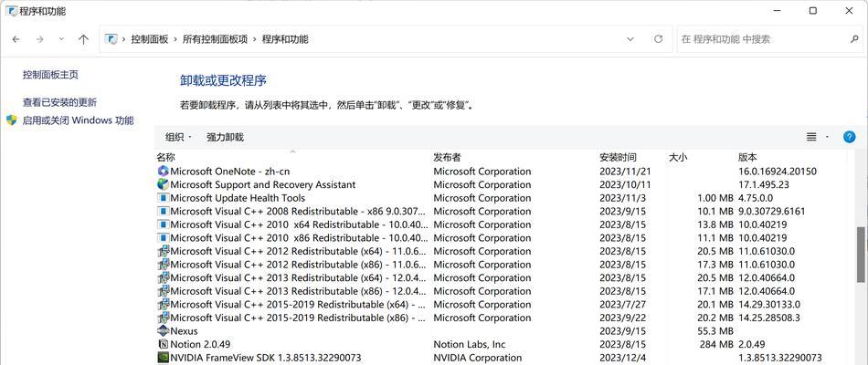Expand chevron after 控制面板 breadcrumb

coord(175,39)
